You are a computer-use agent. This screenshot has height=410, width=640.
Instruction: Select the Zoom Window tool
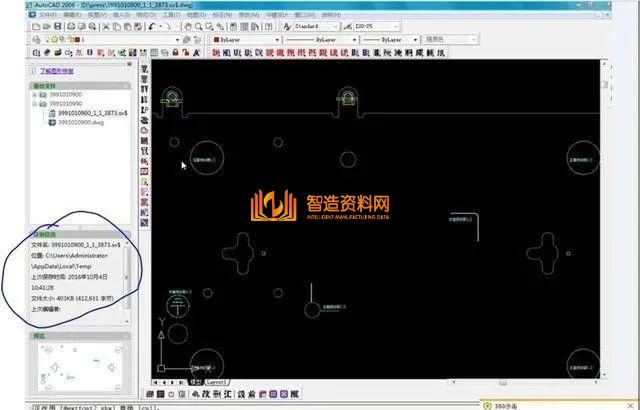(209, 27)
